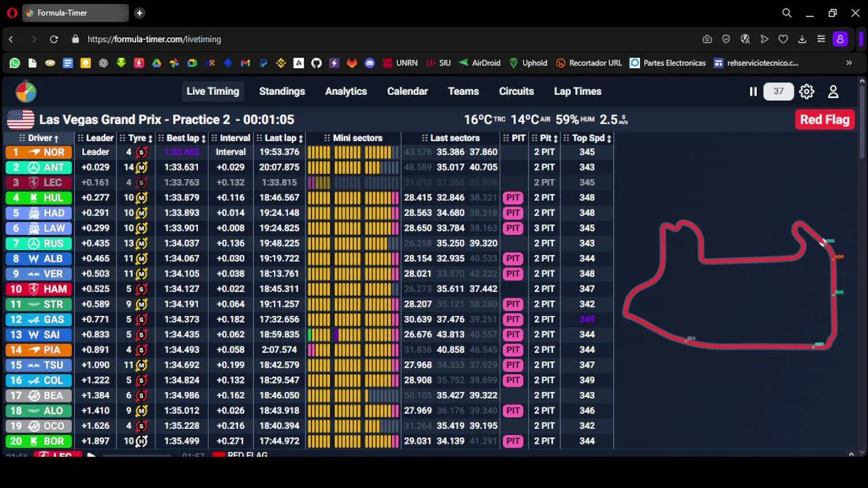Reload the page with refresh icon
Screen dimensions: 868x488
(x=54, y=39)
